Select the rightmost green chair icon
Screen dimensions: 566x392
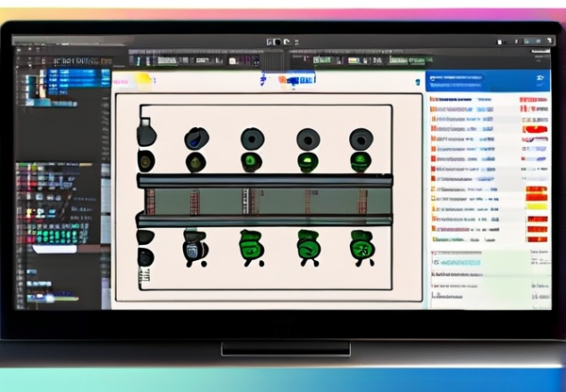pos(361,247)
